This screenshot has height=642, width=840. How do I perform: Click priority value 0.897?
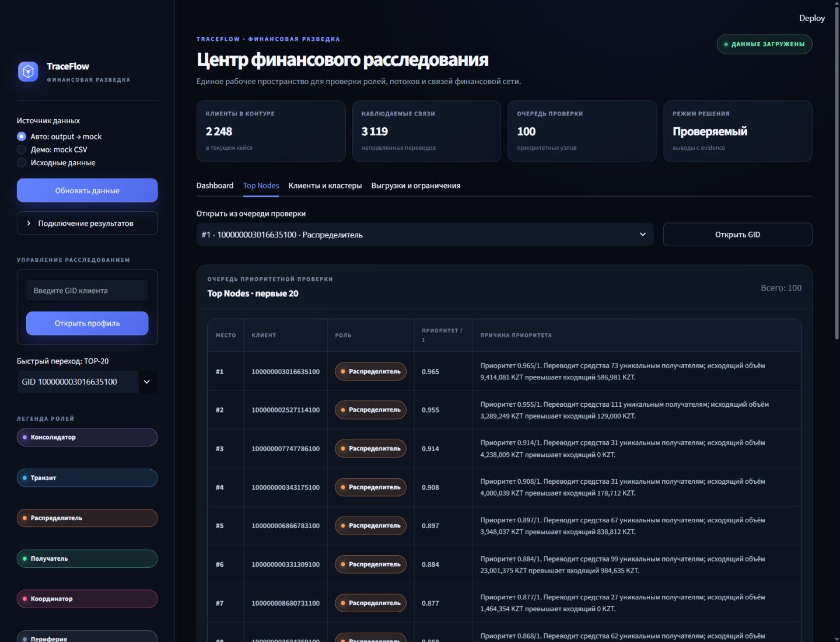pos(430,526)
